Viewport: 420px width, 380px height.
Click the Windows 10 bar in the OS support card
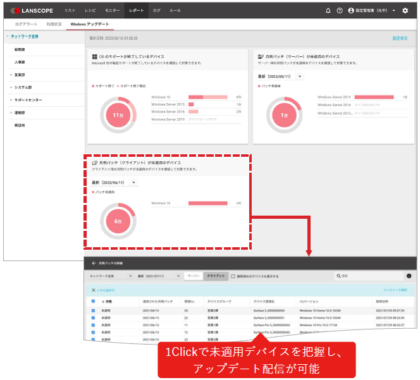pyautogui.click(x=208, y=97)
